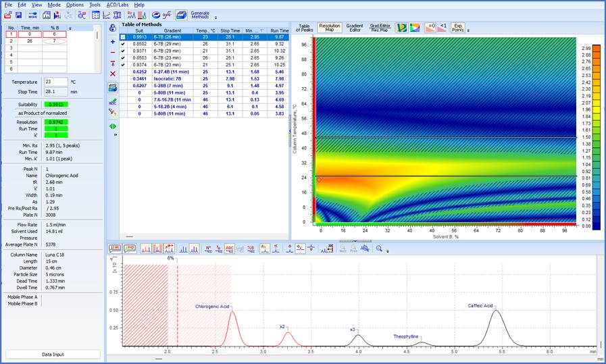Click the lock icon beside Table of Methods
This screenshot has height=364, width=606.
[113, 28]
